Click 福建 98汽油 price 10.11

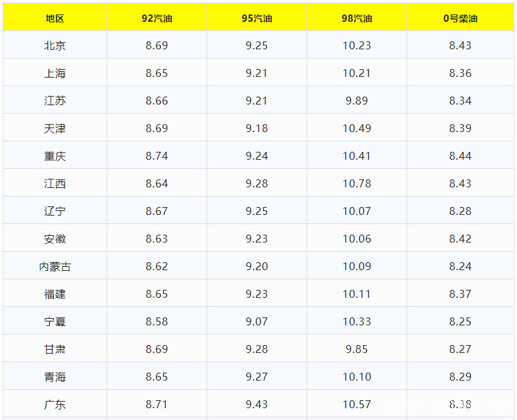[357, 294]
